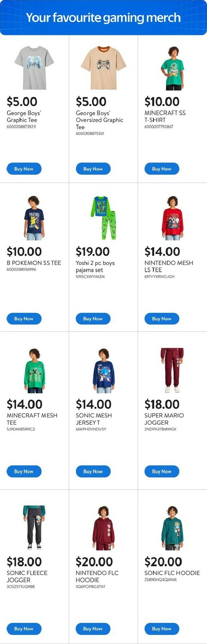View the maroon Nintendo fleece hoodie photo
Image resolution: width=207 pixels, height=644 pixels.
pos(103,528)
